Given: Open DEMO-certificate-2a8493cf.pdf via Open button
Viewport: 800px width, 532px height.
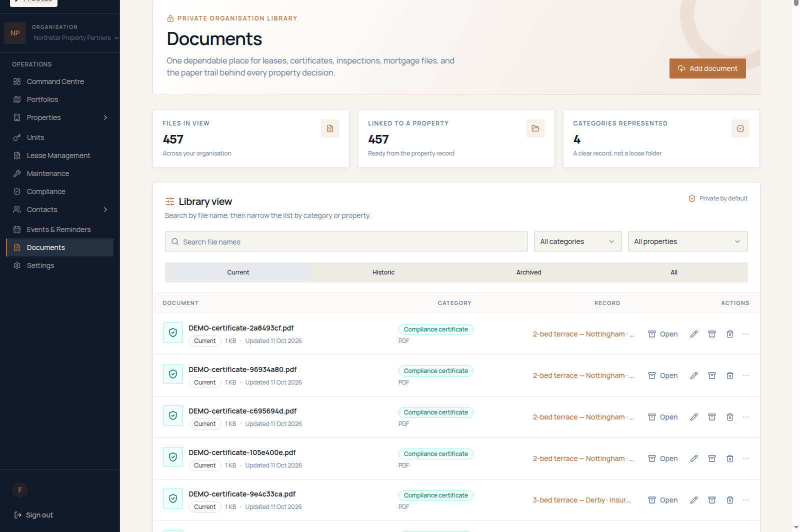Looking at the screenshot, I should tap(663, 334).
